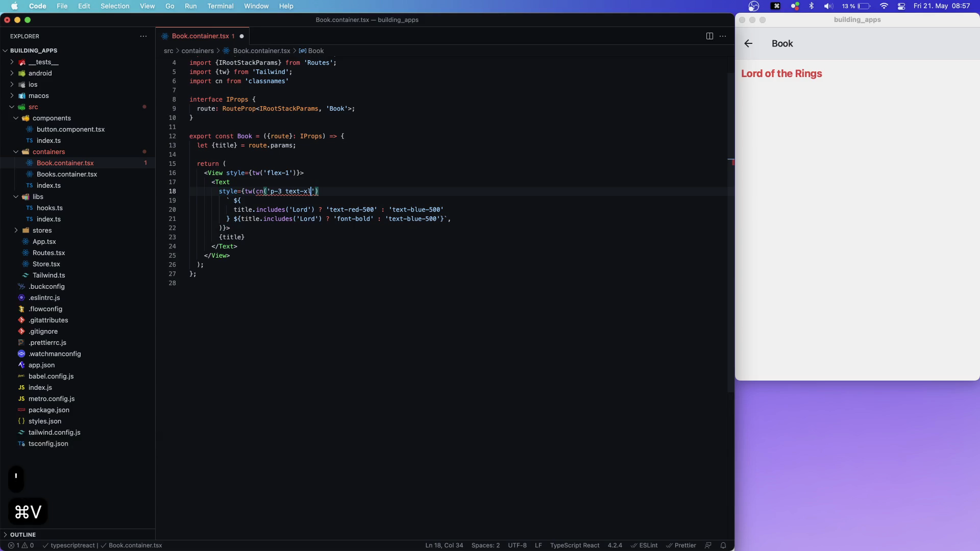Expand ios folder

click(12, 85)
